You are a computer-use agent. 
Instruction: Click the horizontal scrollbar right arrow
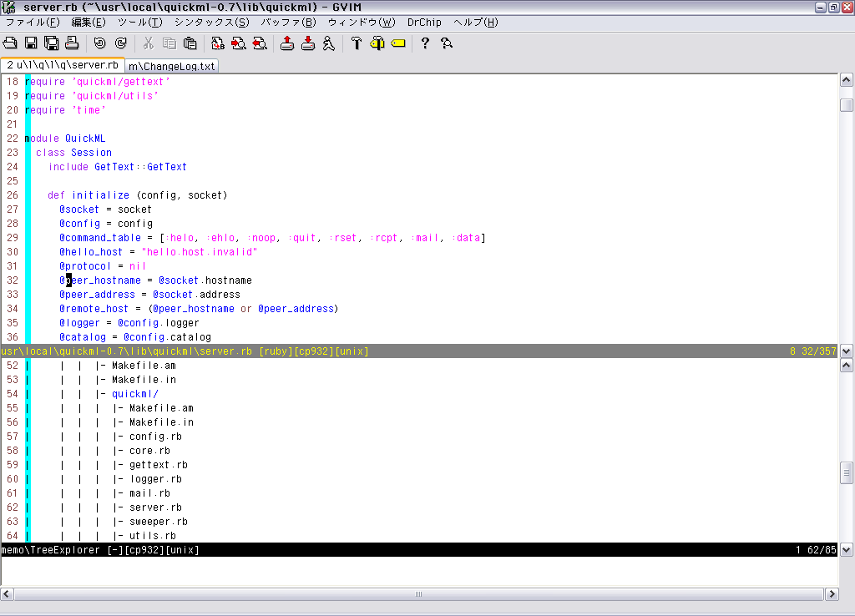(832, 594)
